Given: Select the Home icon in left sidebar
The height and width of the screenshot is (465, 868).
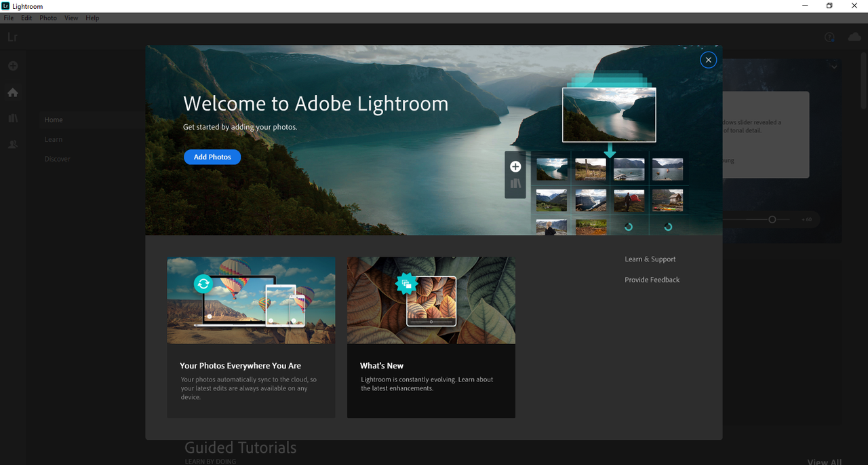Looking at the screenshot, I should pyautogui.click(x=13, y=92).
